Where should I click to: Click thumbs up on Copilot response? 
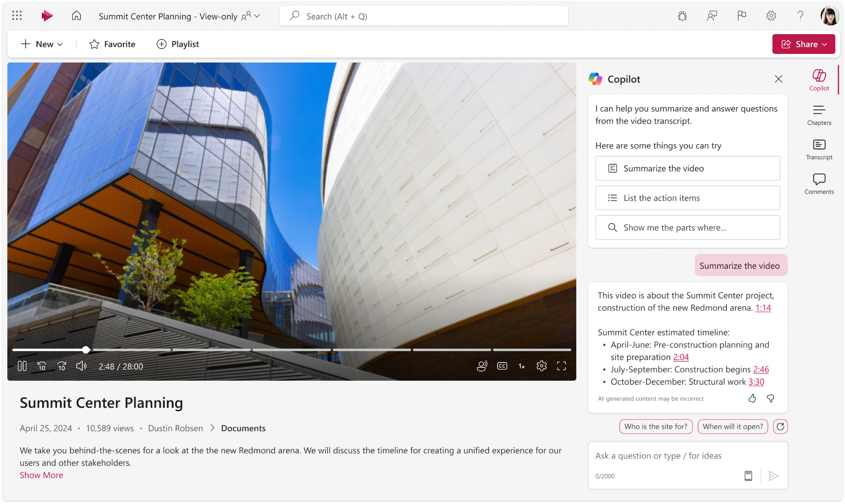[x=752, y=398]
